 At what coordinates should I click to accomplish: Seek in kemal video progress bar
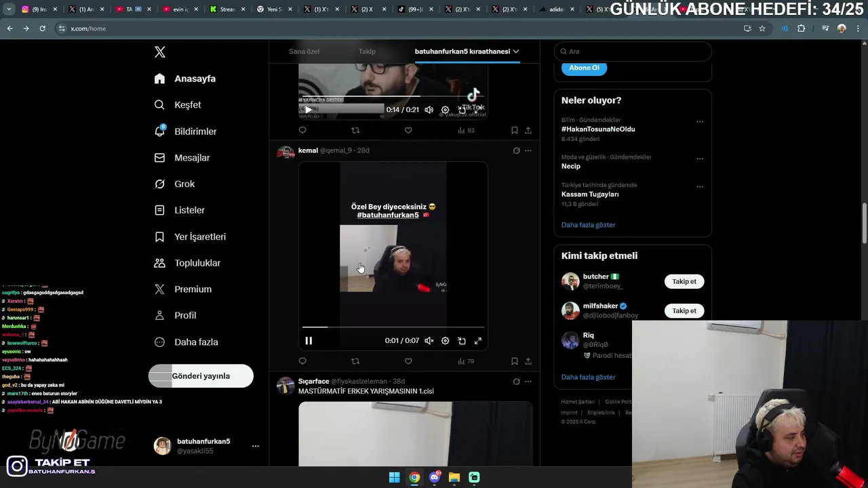pyautogui.click(x=393, y=327)
